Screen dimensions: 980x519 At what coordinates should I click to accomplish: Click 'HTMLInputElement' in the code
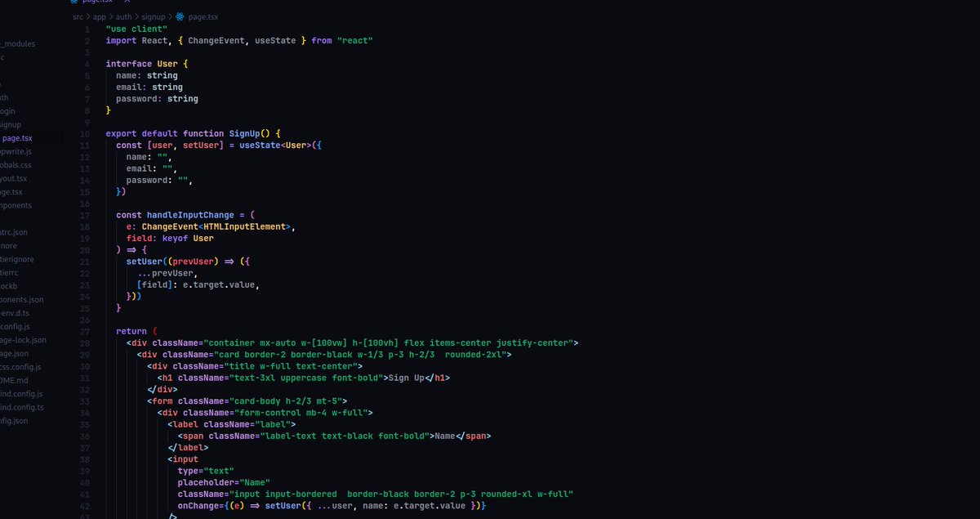click(x=244, y=226)
